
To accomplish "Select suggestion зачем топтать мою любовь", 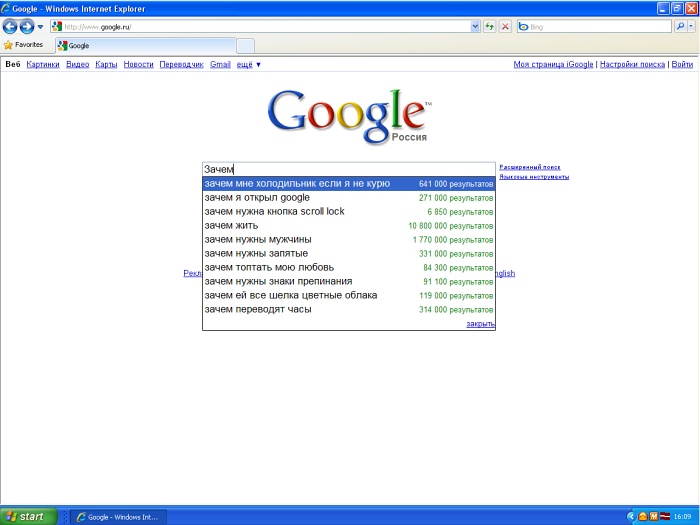I will coord(349,267).
